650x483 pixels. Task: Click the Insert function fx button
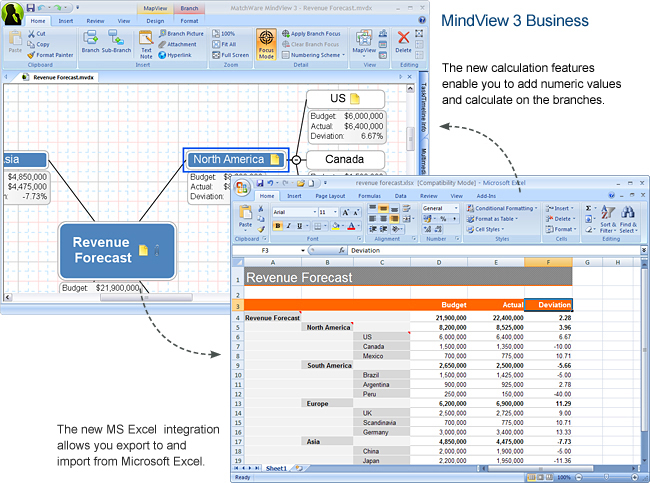point(342,250)
